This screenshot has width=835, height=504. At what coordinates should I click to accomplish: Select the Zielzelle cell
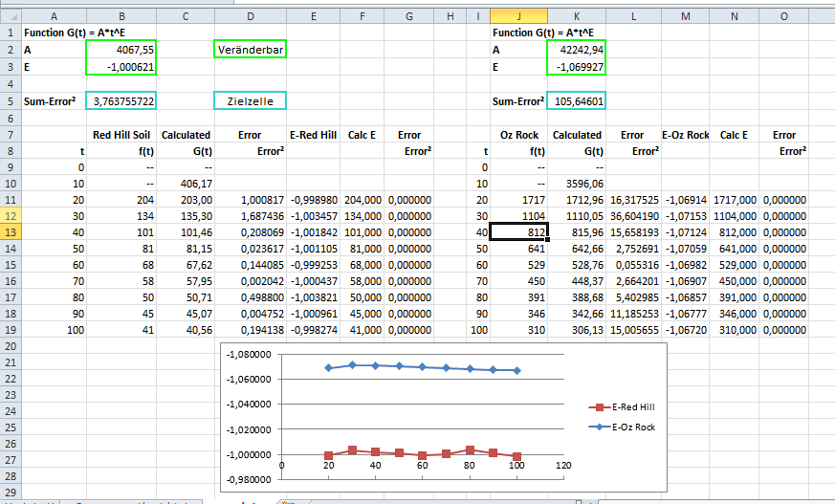click(x=250, y=101)
